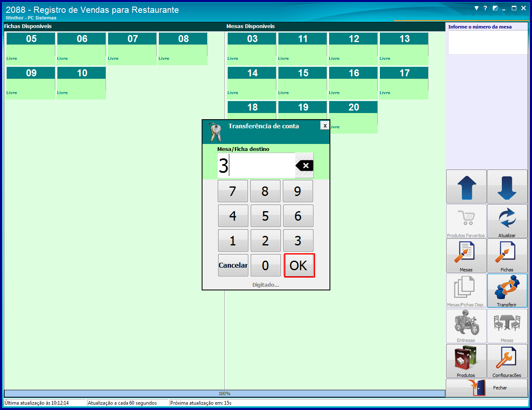Click the 'Fichas Disponíveis' header
532x410 pixels.
[28, 26]
